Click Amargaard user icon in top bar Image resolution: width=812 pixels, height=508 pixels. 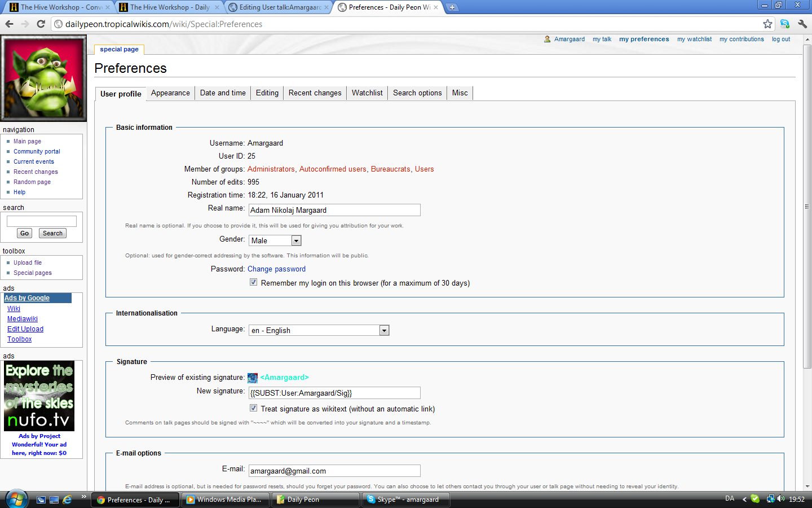(x=547, y=39)
